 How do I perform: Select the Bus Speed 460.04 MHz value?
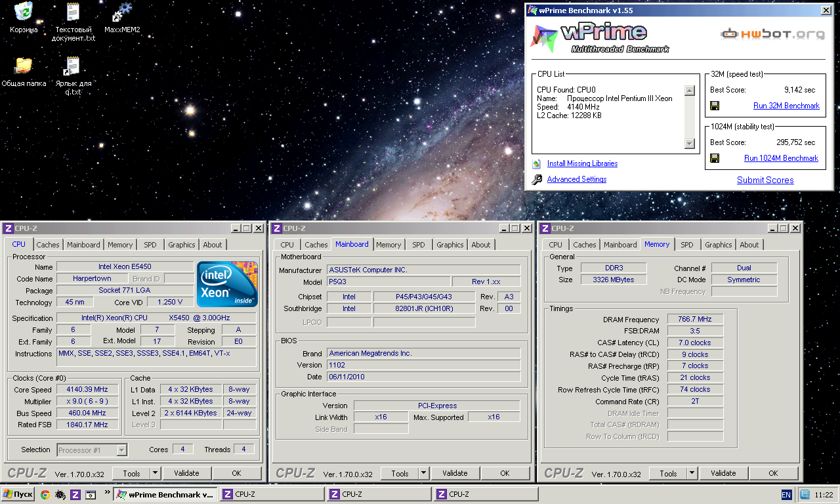click(x=87, y=413)
